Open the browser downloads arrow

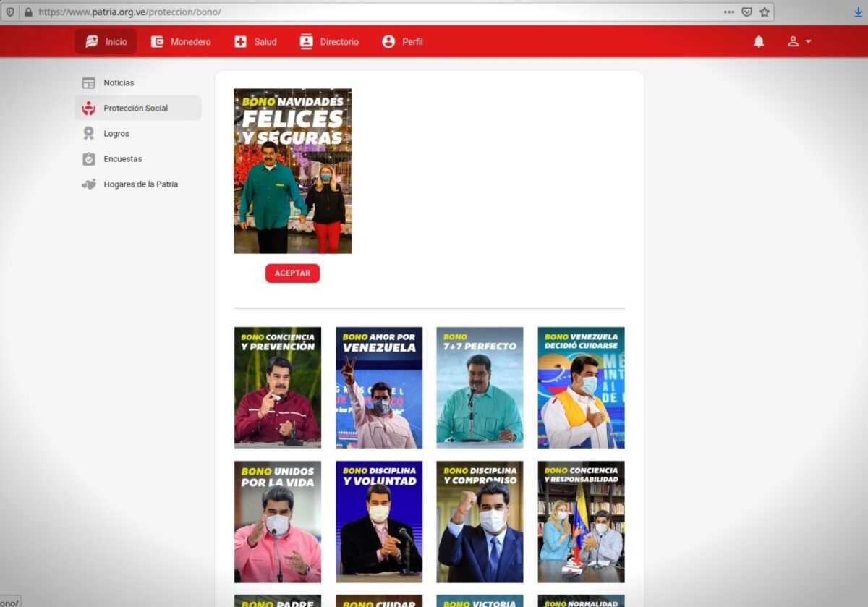(859, 12)
